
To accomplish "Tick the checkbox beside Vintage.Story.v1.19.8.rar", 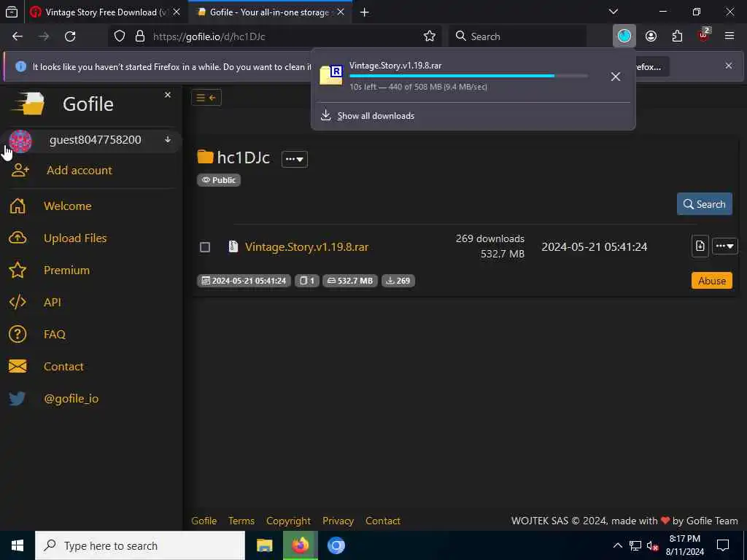I will click(205, 247).
